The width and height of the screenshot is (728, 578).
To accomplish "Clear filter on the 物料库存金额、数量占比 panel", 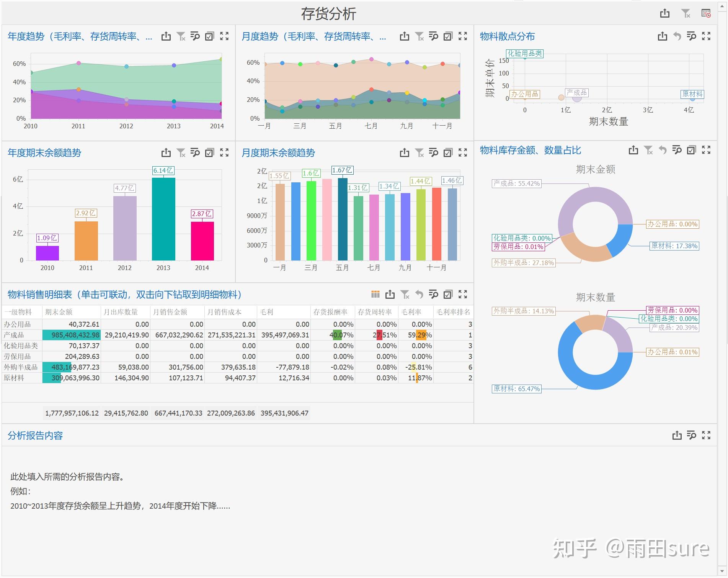I will [648, 150].
